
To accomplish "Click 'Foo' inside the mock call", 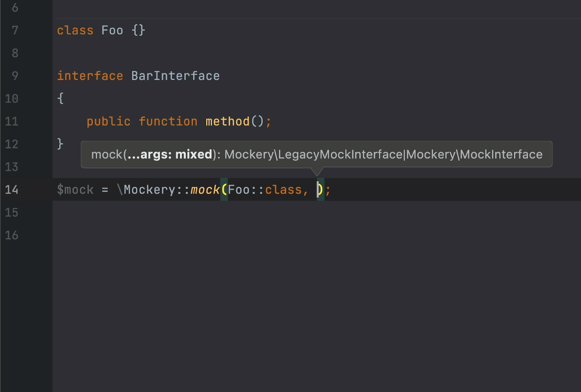I will (239, 189).
